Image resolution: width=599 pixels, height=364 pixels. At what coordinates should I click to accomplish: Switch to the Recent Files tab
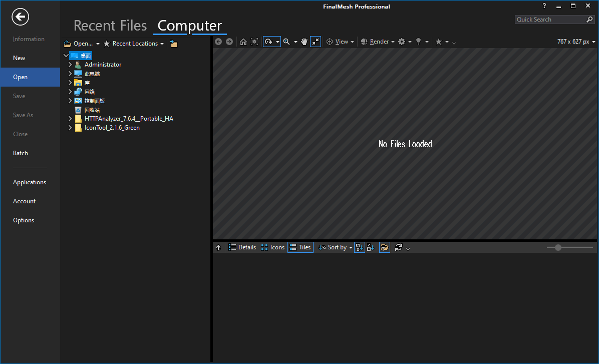click(110, 26)
